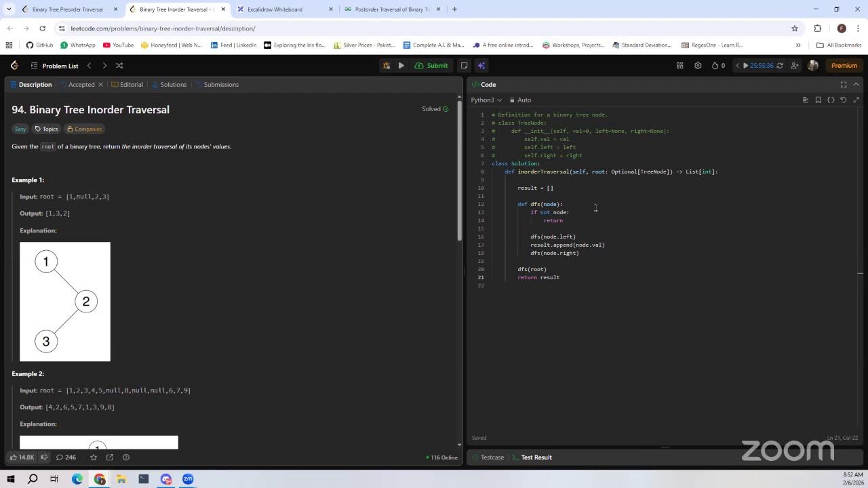Open Editorial tab
This screenshot has width=868, height=488.
tap(127, 85)
